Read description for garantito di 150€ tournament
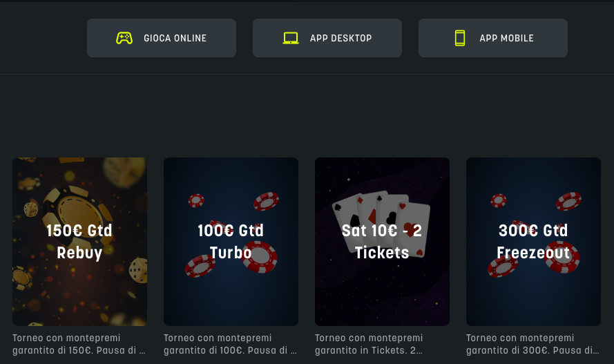614x364 pixels. click(79, 344)
